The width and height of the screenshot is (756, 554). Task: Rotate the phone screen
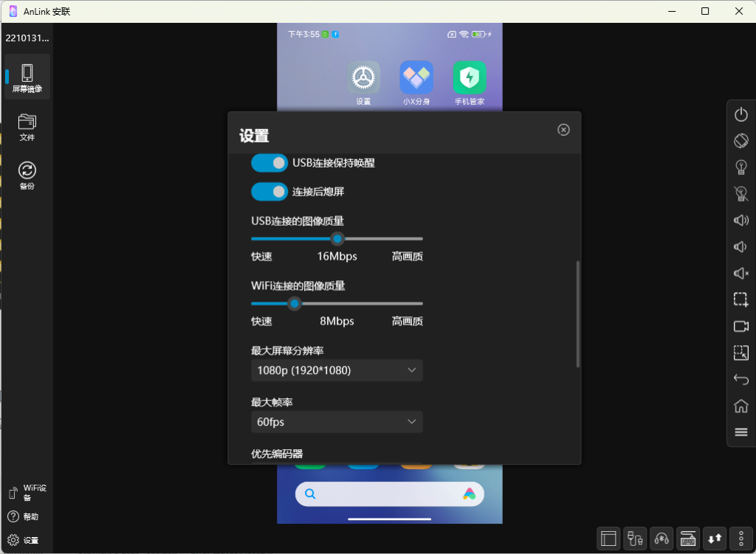(x=741, y=141)
